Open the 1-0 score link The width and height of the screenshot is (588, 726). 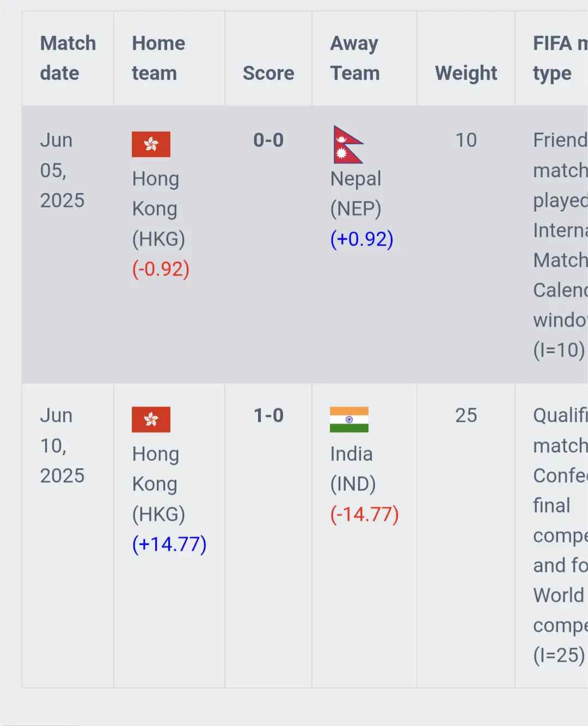(268, 416)
